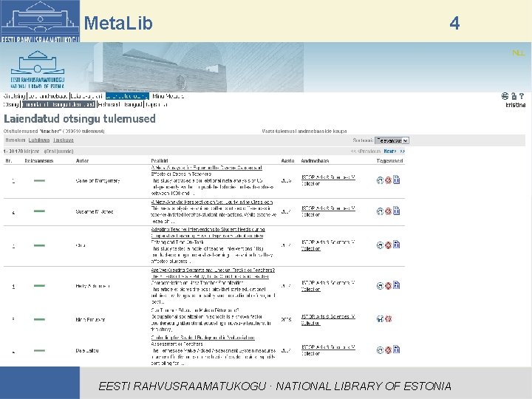The image size is (532, 399).
Task: Select the highlighted Laiendatud otsing tab
Action: point(127,96)
